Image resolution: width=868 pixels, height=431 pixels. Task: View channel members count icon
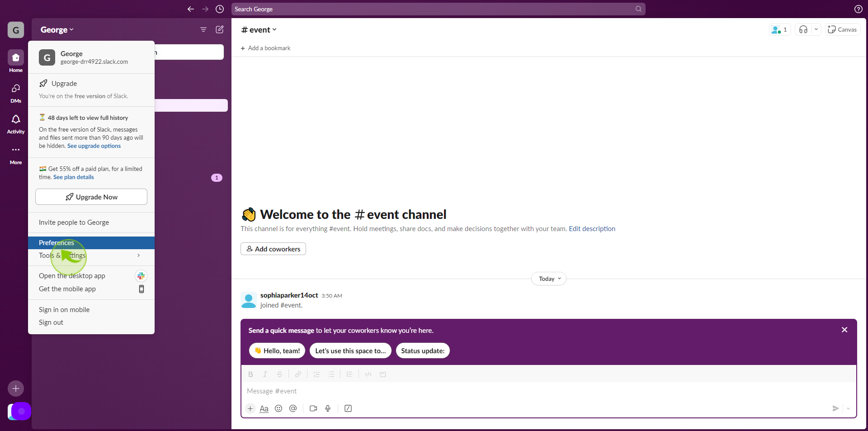click(780, 29)
